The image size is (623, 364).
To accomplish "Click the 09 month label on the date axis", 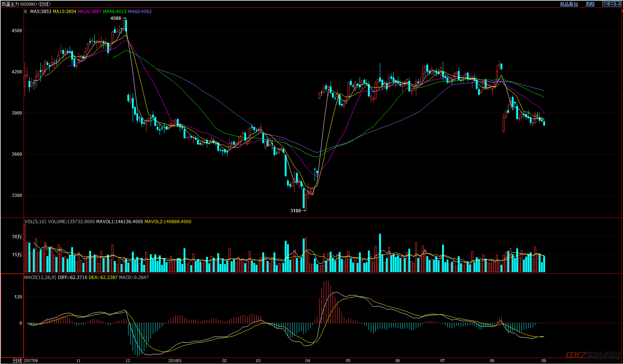I will click(x=544, y=361).
